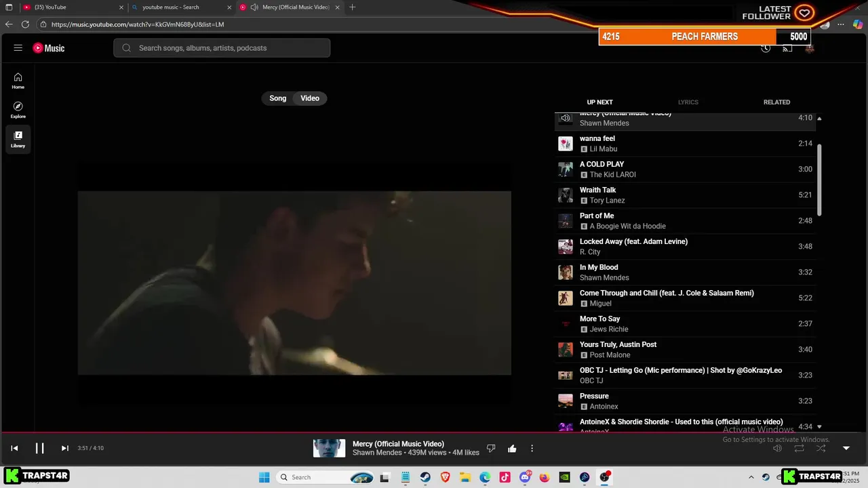Click the queue scroll down arrow
Viewport: 868px width, 488px height.
819,427
